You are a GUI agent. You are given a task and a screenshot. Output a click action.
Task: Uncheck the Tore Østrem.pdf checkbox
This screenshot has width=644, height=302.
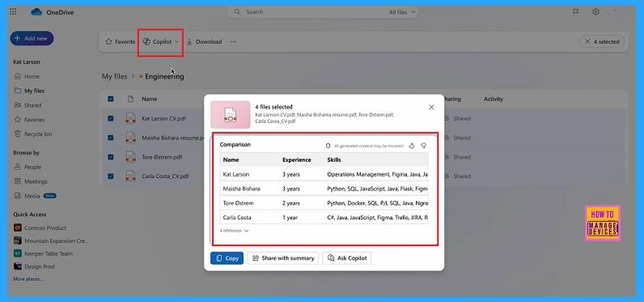[x=111, y=157]
